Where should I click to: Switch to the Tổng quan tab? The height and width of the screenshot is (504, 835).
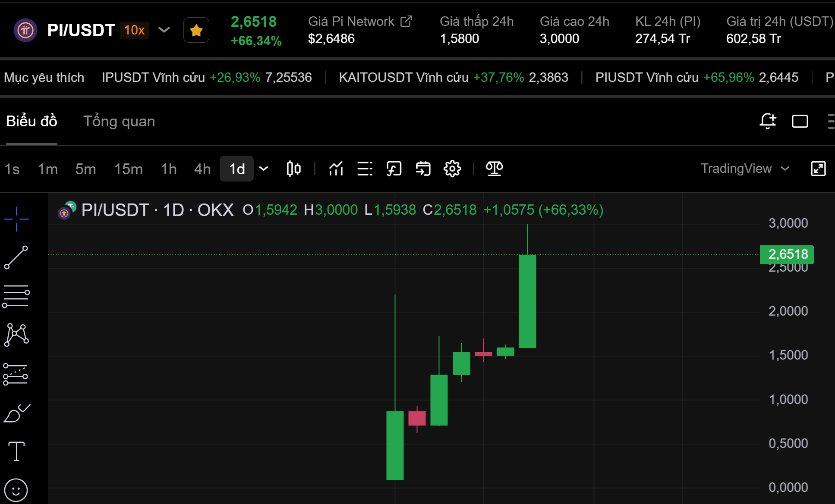click(119, 121)
